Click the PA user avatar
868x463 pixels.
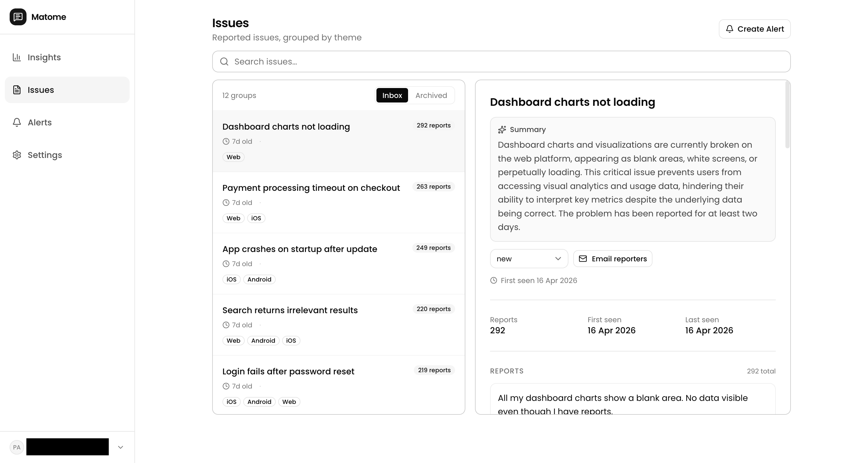click(x=17, y=448)
